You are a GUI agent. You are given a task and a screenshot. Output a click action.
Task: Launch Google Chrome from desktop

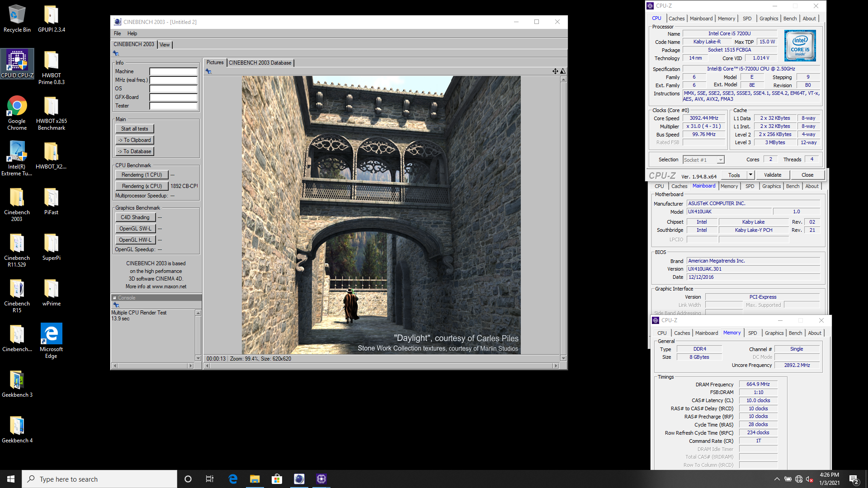point(17,113)
